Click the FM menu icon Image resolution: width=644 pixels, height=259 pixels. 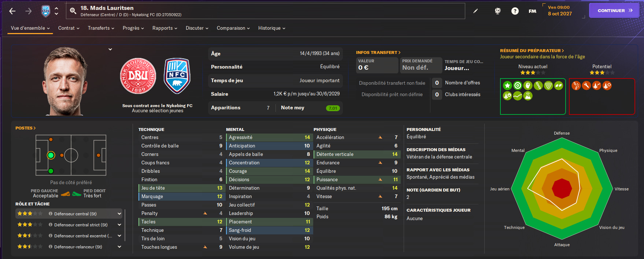point(532,11)
